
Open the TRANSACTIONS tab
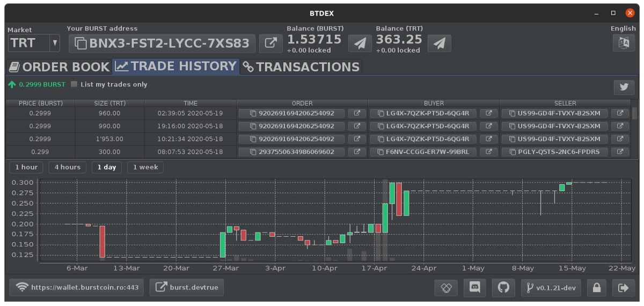[x=301, y=67]
